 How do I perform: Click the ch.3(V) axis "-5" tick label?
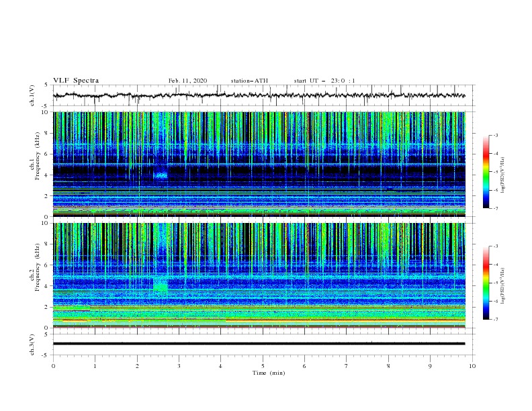tap(46, 355)
